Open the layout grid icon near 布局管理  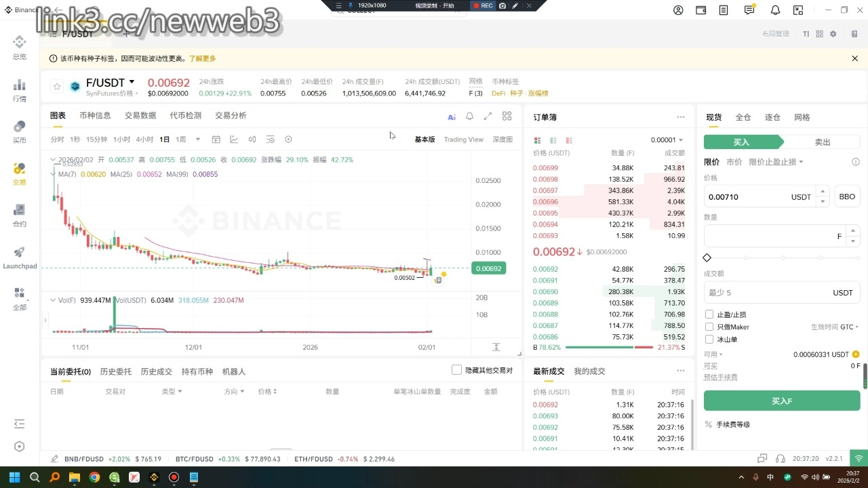819,34
